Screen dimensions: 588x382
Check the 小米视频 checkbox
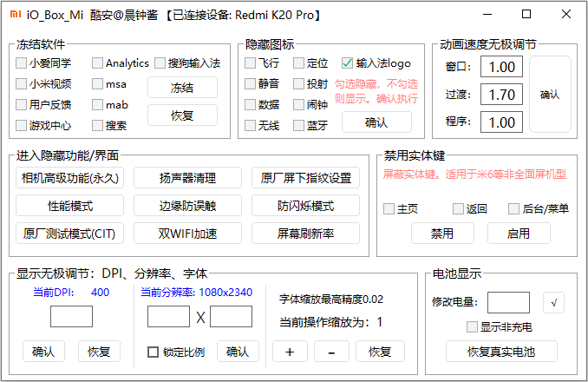pyautogui.click(x=22, y=83)
